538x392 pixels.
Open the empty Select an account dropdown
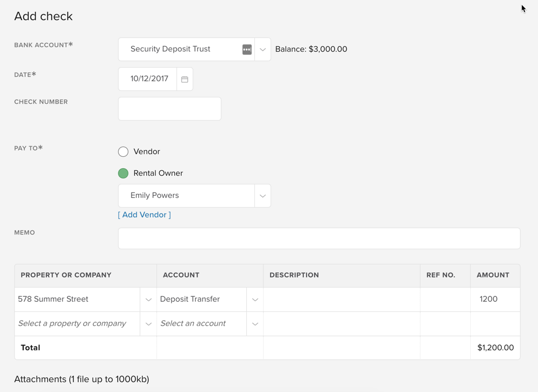click(255, 324)
